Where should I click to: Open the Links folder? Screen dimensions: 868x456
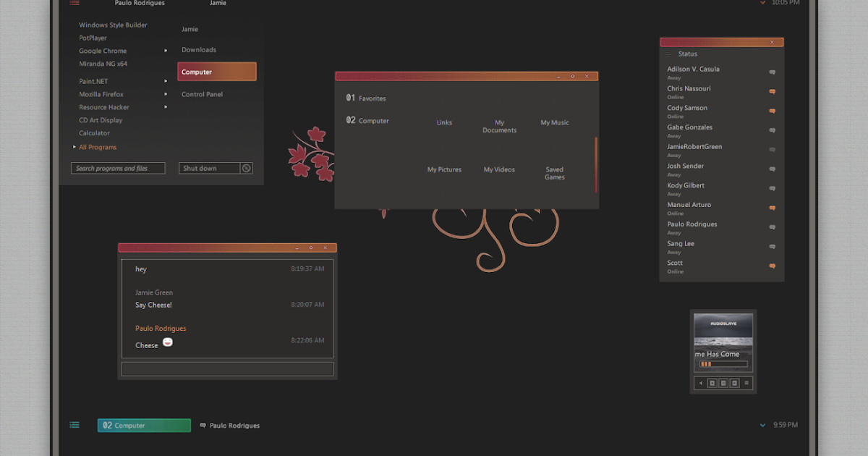[x=444, y=122]
